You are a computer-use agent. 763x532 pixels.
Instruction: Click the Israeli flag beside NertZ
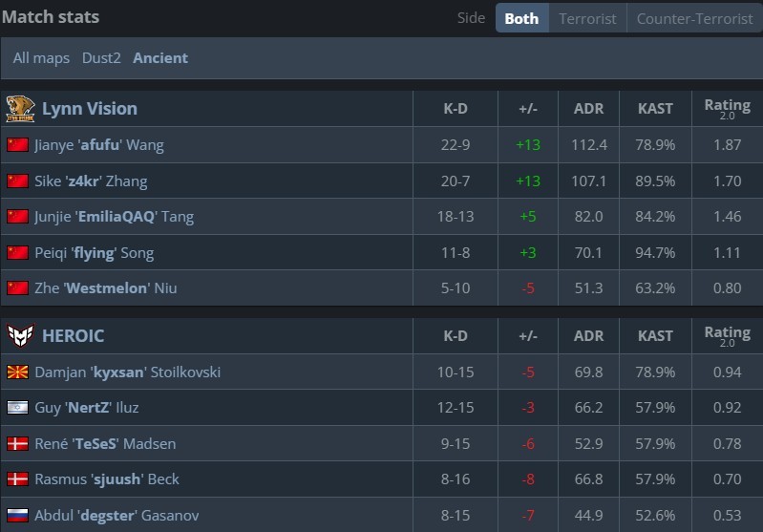17,408
